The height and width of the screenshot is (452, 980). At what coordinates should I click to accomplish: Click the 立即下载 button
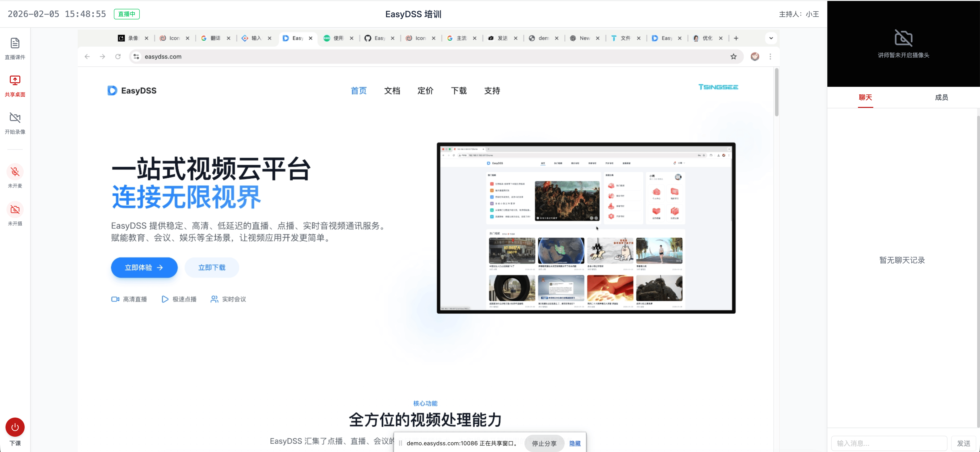[212, 268]
